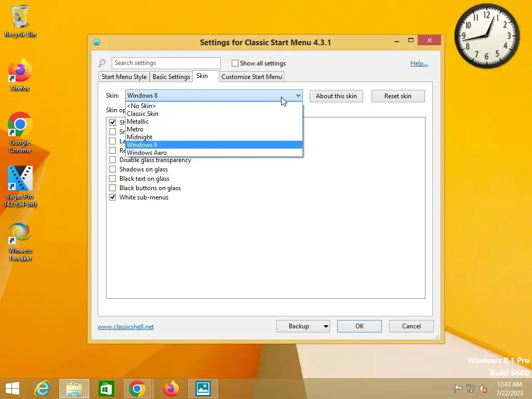
Task: Click Reset skin button
Action: 397,96
